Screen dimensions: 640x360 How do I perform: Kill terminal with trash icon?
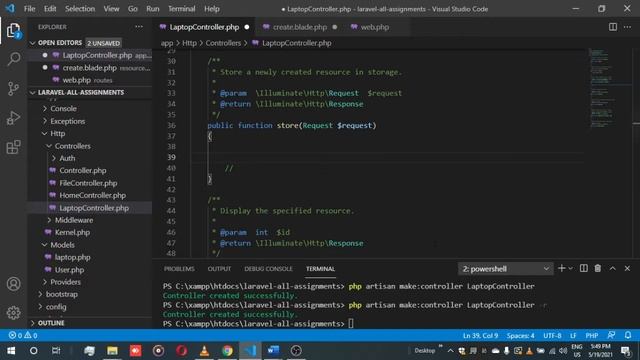tap(598, 268)
